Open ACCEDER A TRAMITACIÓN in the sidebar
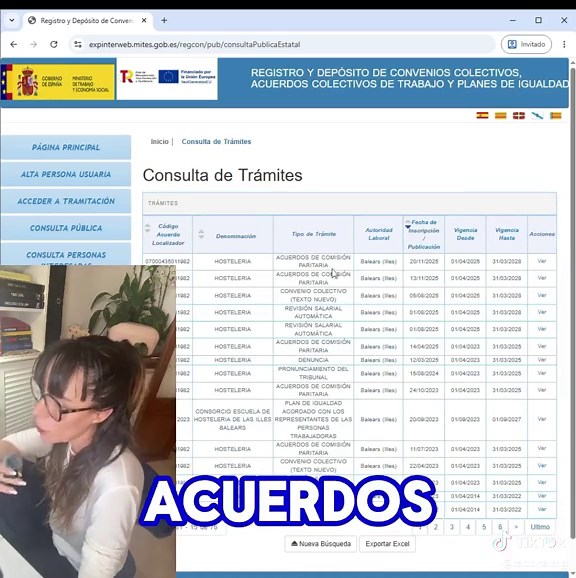Viewport: 576px width, 578px height. [66, 201]
